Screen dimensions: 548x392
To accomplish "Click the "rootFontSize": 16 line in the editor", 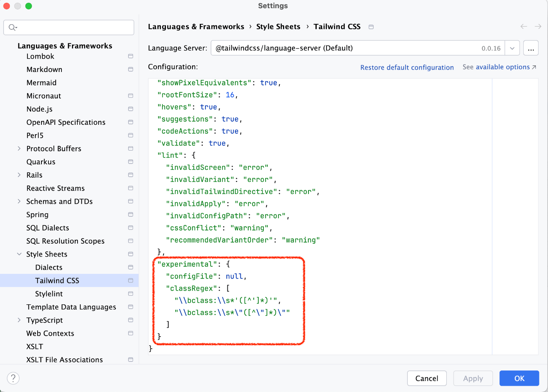I will pos(198,95).
